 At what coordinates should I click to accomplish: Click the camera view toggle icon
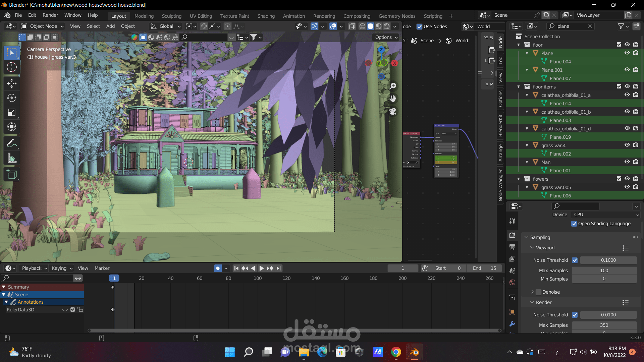[x=393, y=111]
